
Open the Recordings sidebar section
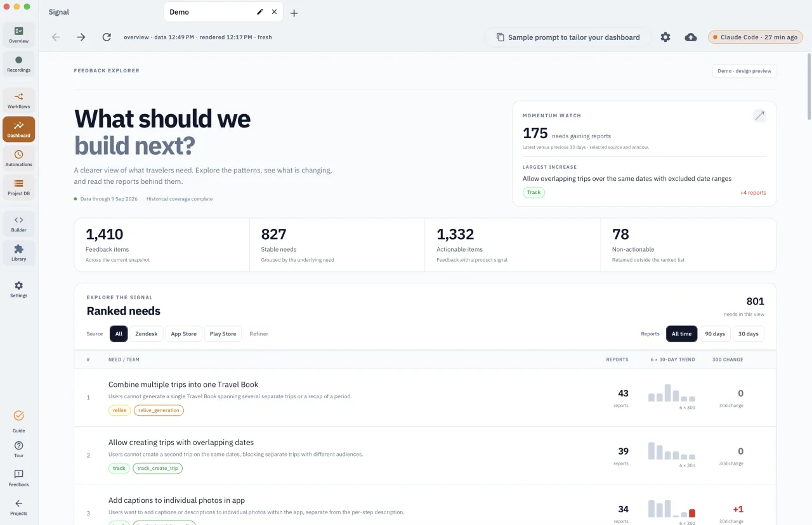click(x=18, y=64)
